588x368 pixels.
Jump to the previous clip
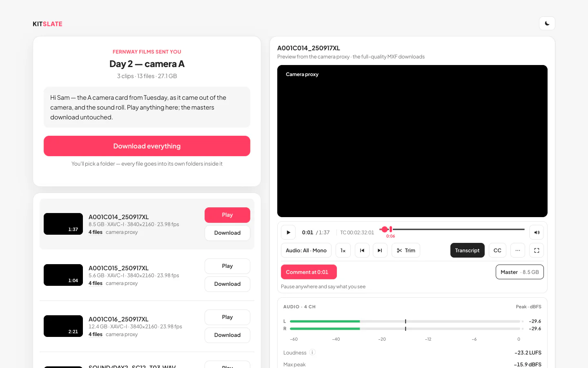(x=362, y=250)
